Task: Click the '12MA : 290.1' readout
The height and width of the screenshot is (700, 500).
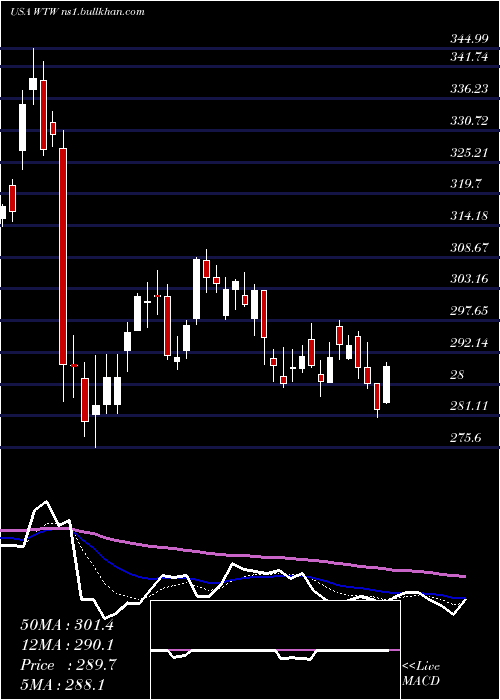Action: [67, 645]
